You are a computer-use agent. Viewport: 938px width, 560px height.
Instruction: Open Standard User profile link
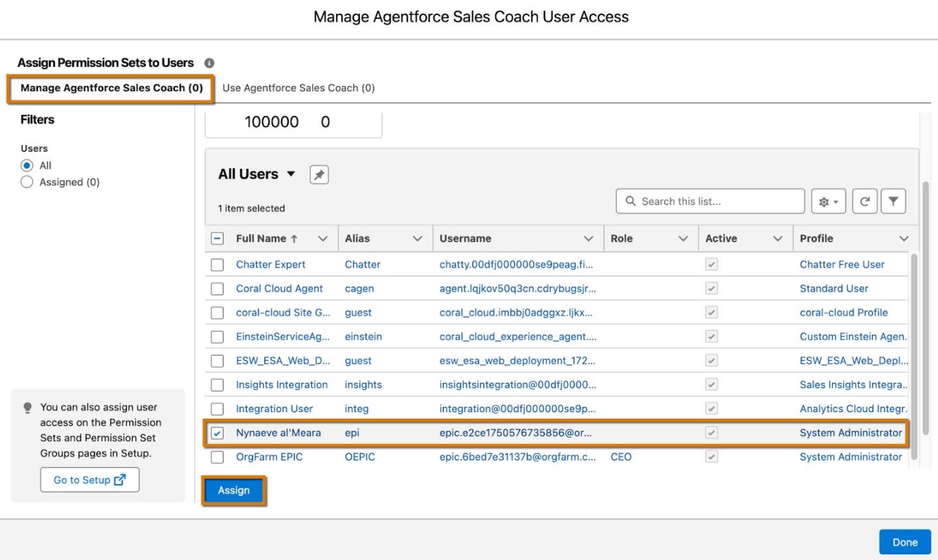[x=834, y=289]
